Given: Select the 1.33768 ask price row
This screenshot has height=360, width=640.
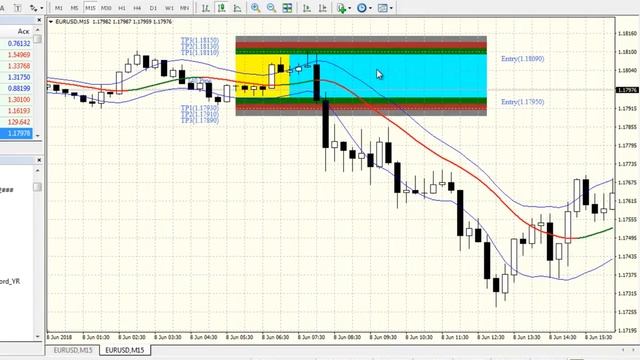Looking at the screenshot, I should 16,66.
